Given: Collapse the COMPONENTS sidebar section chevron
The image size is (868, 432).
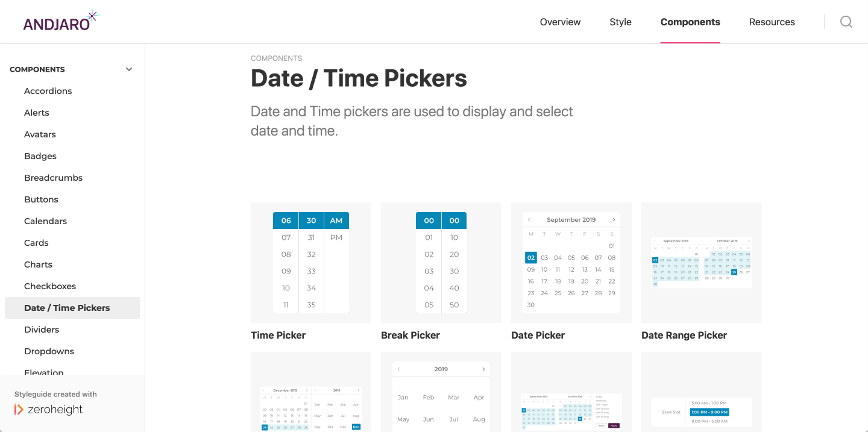Looking at the screenshot, I should click(x=129, y=69).
